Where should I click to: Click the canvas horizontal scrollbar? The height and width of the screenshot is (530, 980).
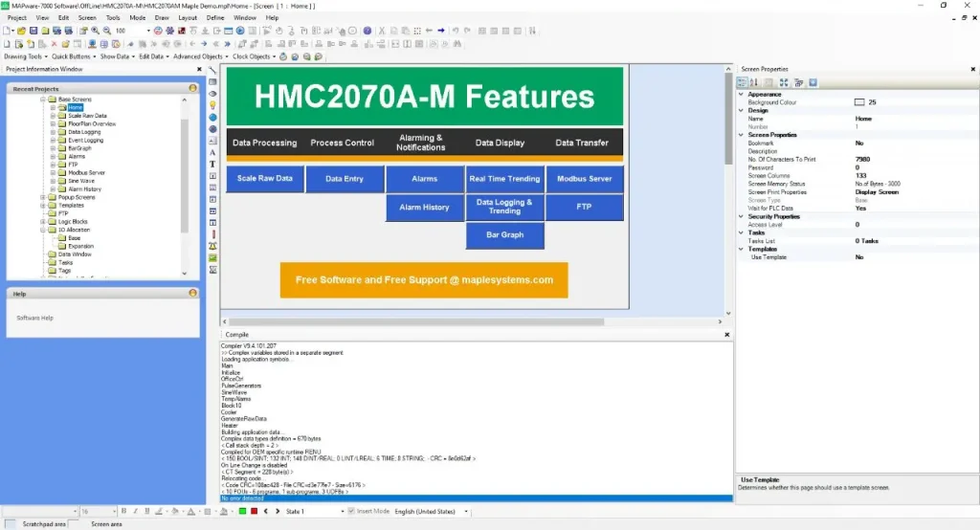pos(415,321)
